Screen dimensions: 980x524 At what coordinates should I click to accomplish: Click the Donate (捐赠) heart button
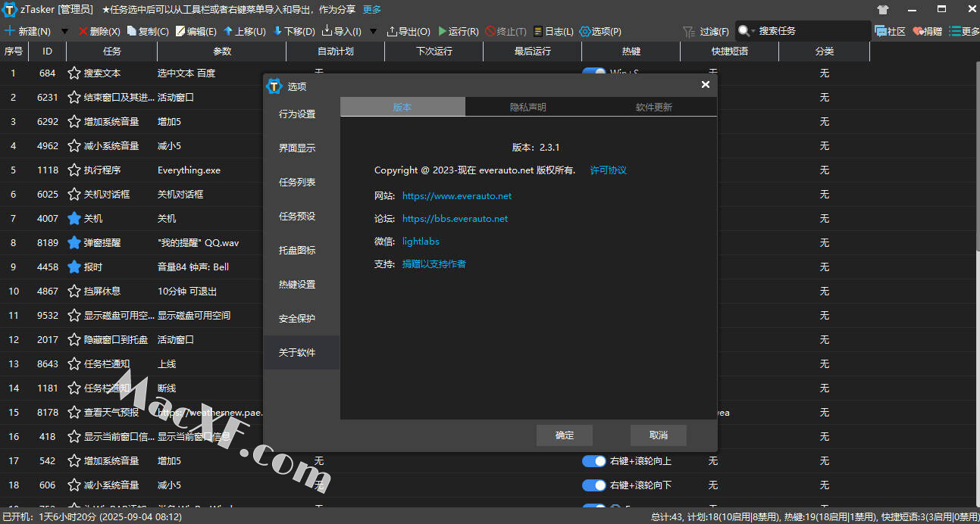(928, 32)
